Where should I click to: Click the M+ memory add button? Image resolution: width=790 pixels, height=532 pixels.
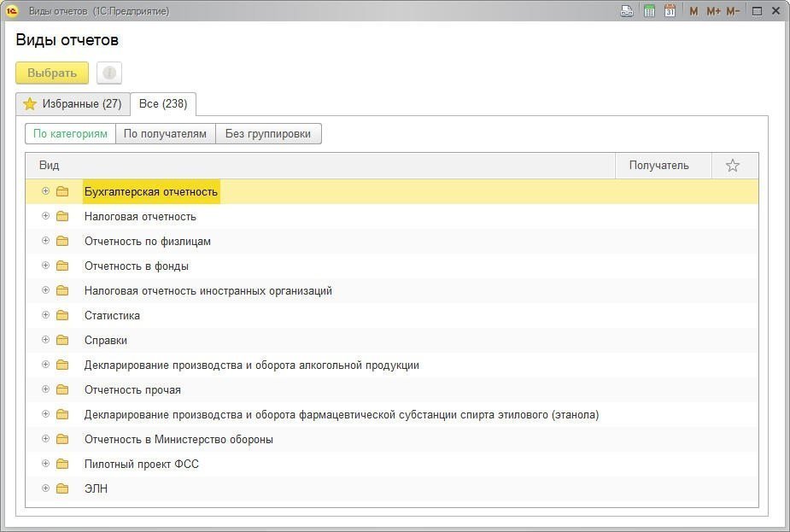click(x=713, y=11)
